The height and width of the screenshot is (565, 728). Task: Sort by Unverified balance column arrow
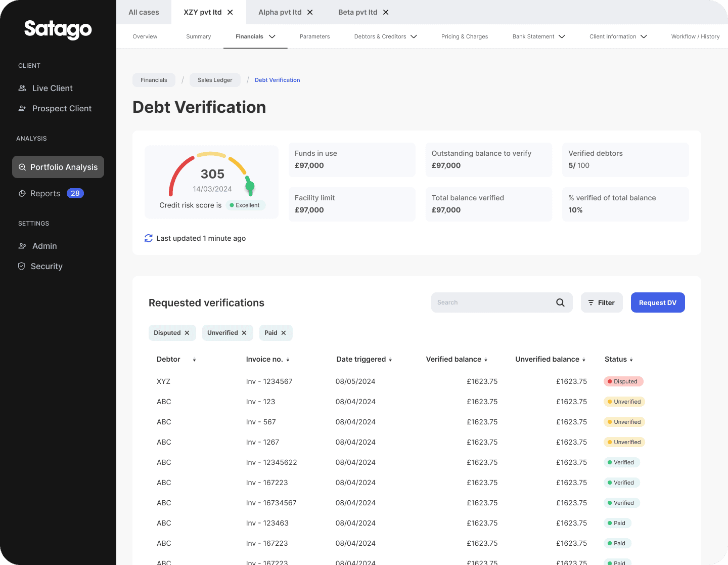584,360
